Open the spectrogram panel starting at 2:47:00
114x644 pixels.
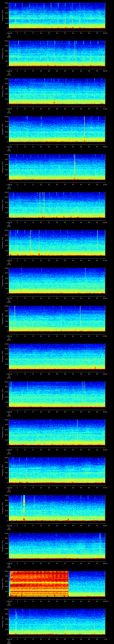click(x=57, y=129)
